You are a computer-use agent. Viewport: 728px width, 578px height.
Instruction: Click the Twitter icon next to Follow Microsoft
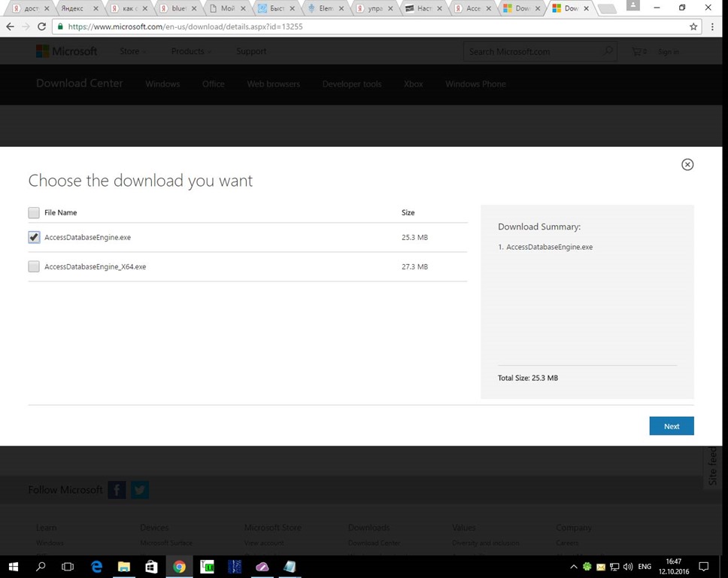(140, 490)
